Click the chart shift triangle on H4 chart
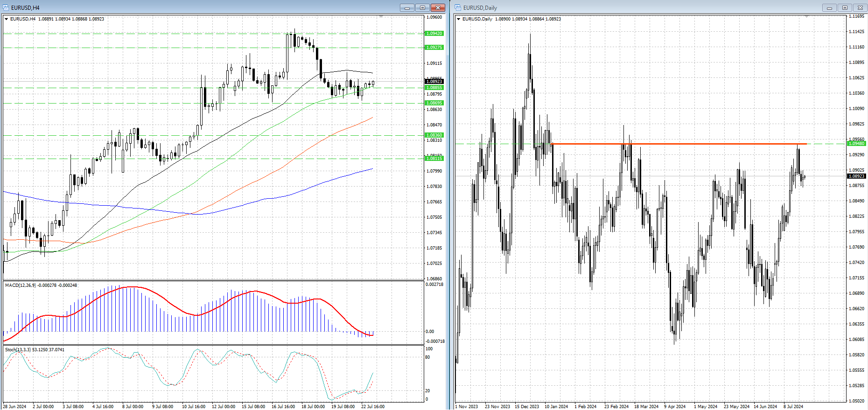Viewport: 868px width, 410px height. pos(381,17)
